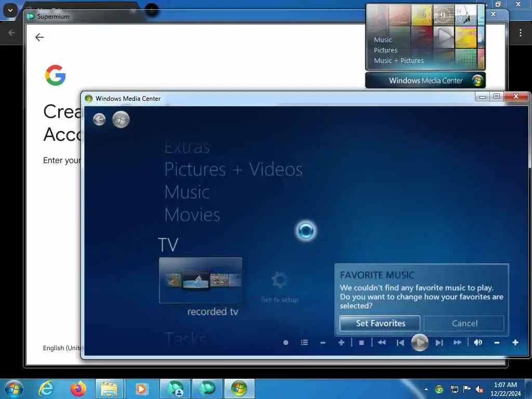
Task: Open the Windows Start menu
Action: coord(14,389)
